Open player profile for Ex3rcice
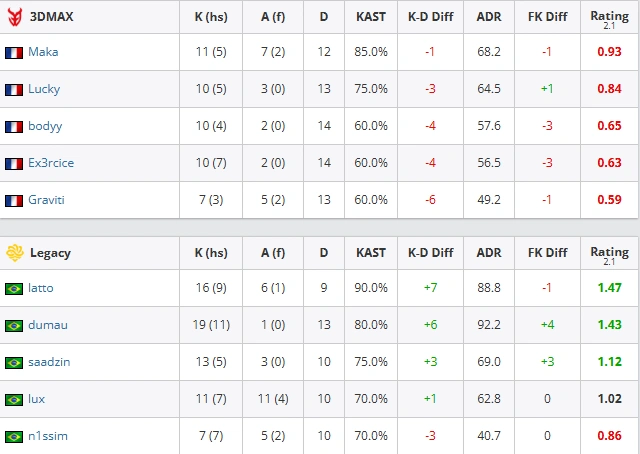The width and height of the screenshot is (640, 454). (51, 163)
